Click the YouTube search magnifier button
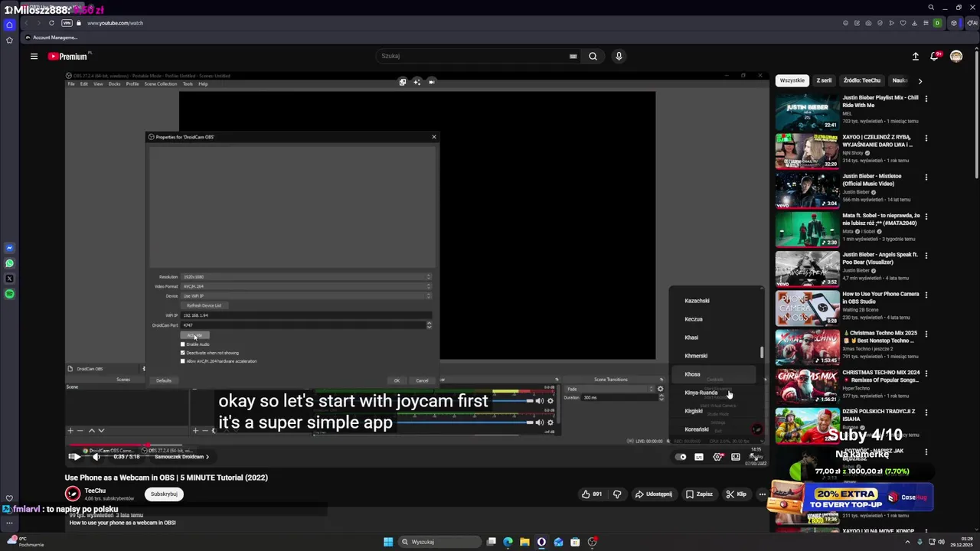 pyautogui.click(x=593, y=56)
